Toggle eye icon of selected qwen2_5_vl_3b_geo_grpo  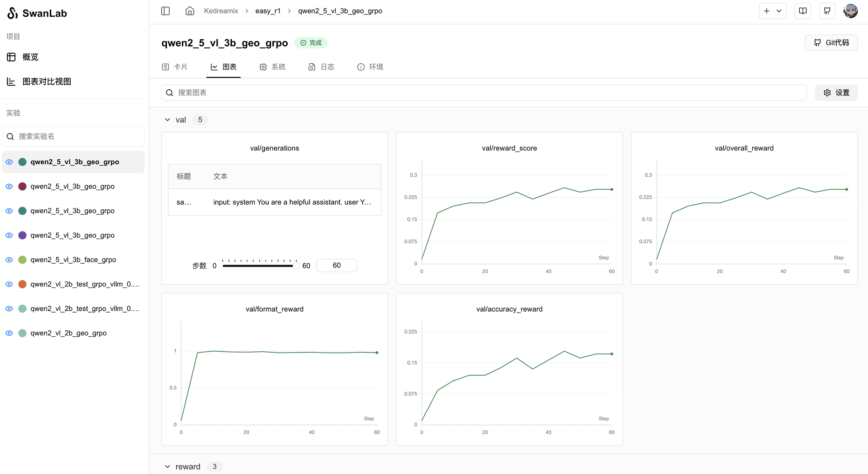[x=9, y=162]
